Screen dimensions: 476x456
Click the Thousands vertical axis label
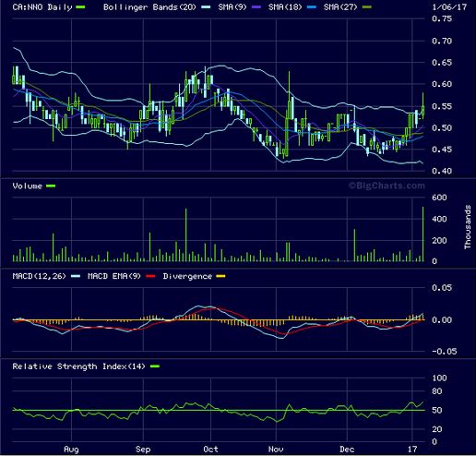468,227
